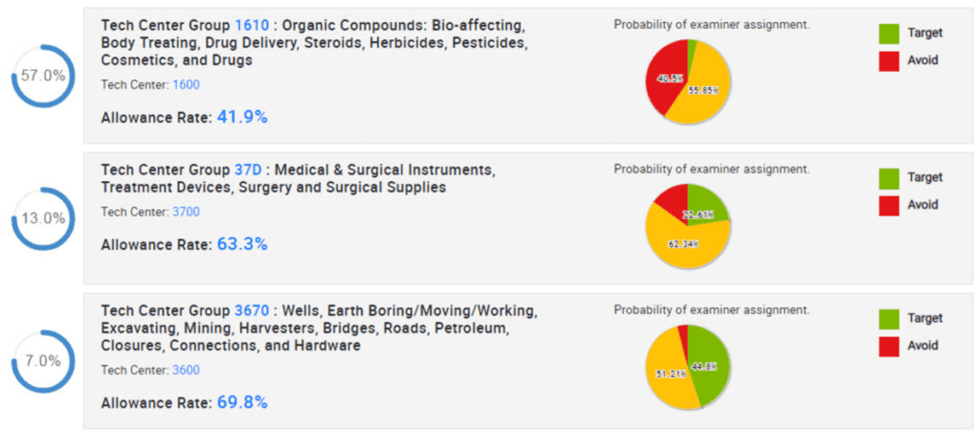Click green Target swatch in 1610 legend
980x433 pixels.
click(x=889, y=34)
